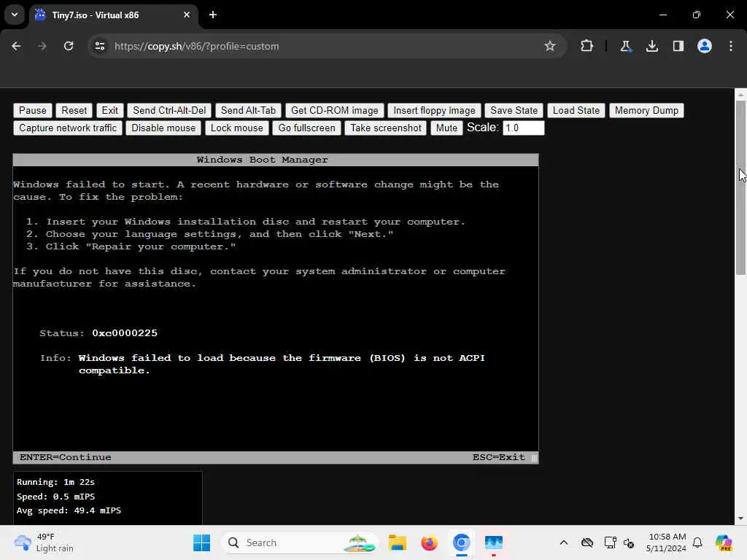Click Memory Dump
The width and height of the screenshot is (747, 560).
[x=646, y=111]
